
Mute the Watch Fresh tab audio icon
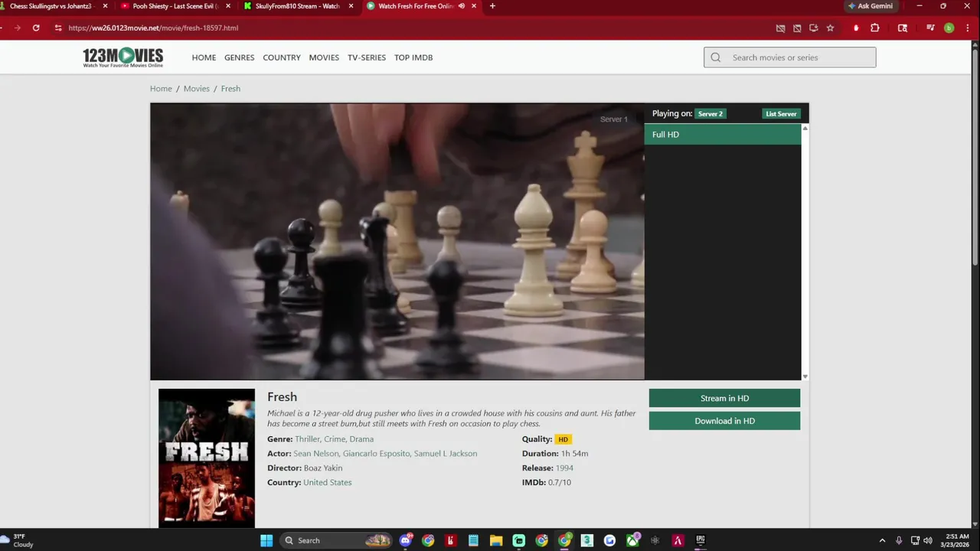(x=461, y=6)
